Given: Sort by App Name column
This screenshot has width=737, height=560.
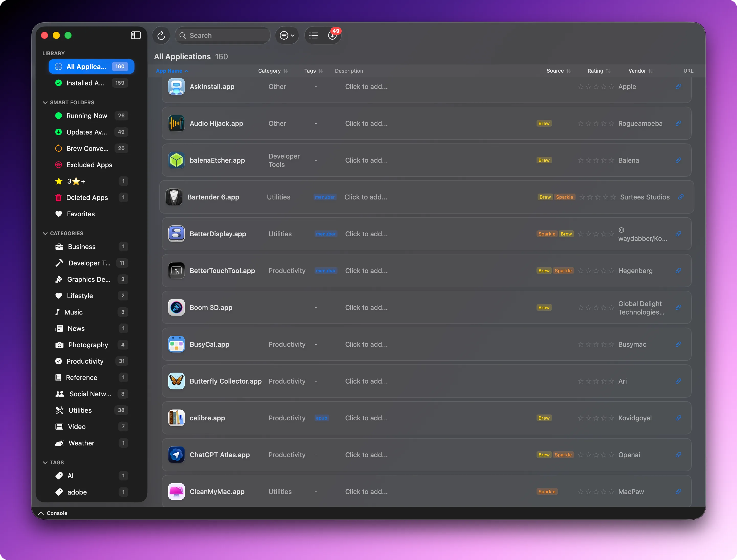Looking at the screenshot, I should [x=172, y=71].
